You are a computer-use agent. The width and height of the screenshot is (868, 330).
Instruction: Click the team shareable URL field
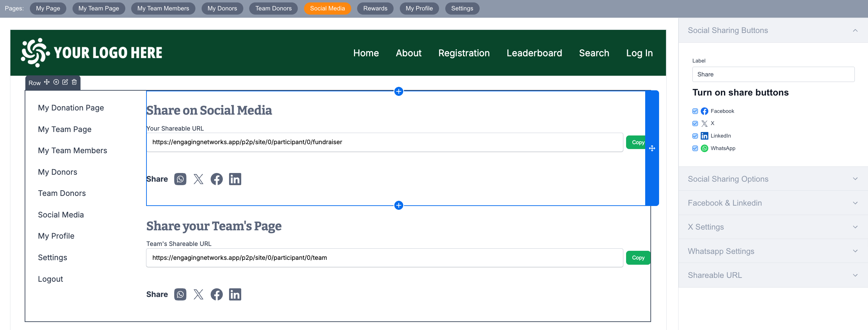pos(385,258)
